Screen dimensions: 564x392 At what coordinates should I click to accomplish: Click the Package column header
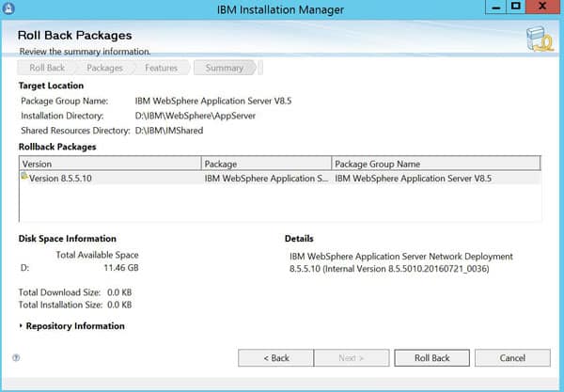tap(266, 164)
